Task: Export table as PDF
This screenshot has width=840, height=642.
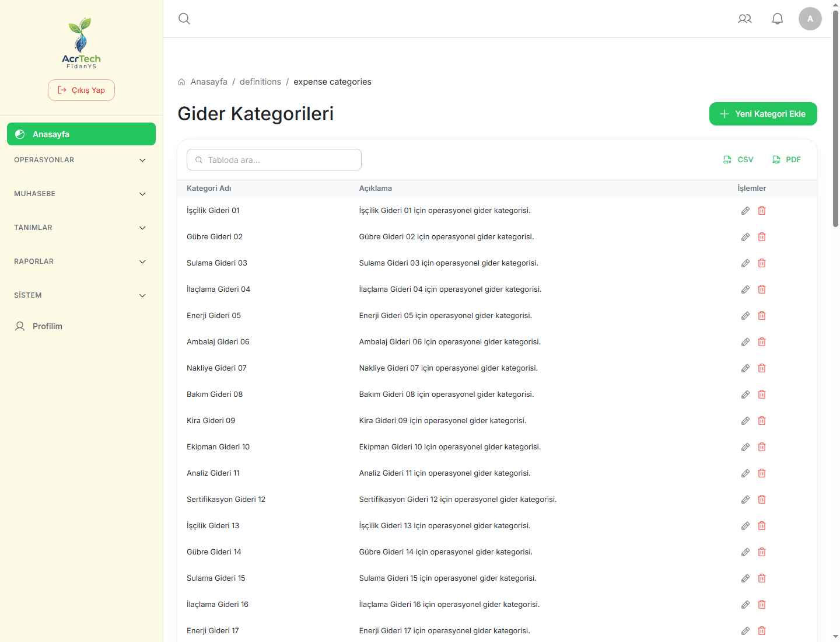Action: coord(786,160)
